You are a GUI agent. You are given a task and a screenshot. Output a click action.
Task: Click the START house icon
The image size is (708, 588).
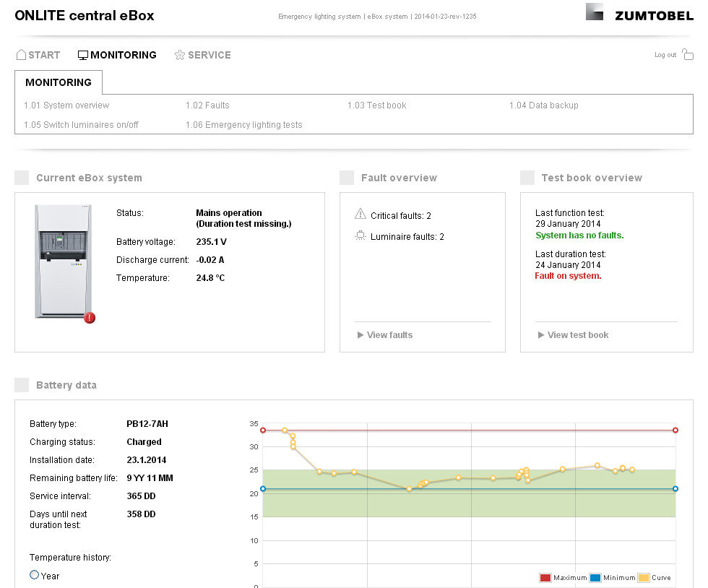tap(21, 55)
